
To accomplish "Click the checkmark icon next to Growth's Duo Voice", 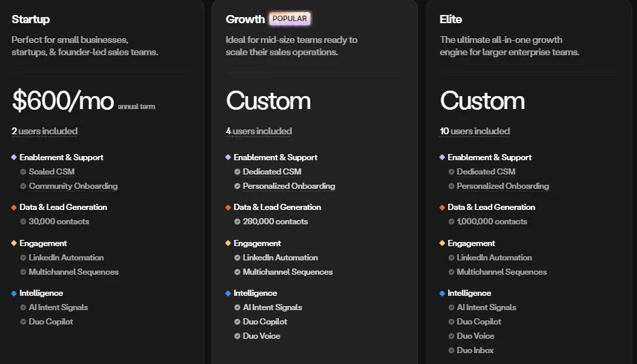I will pyautogui.click(x=237, y=336).
